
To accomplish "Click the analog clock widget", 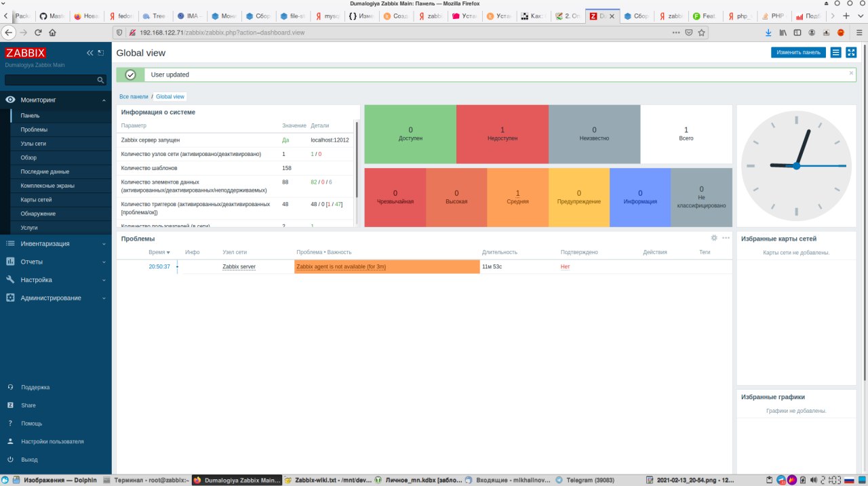I will 796,165.
